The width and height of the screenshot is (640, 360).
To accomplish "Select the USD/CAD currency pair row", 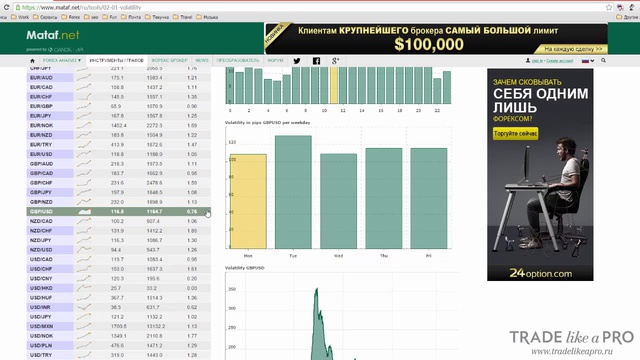I will (119, 259).
